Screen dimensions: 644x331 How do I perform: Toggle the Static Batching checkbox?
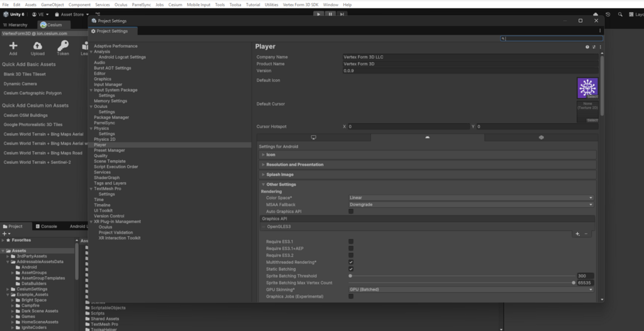pyautogui.click(x=351, y=269)
